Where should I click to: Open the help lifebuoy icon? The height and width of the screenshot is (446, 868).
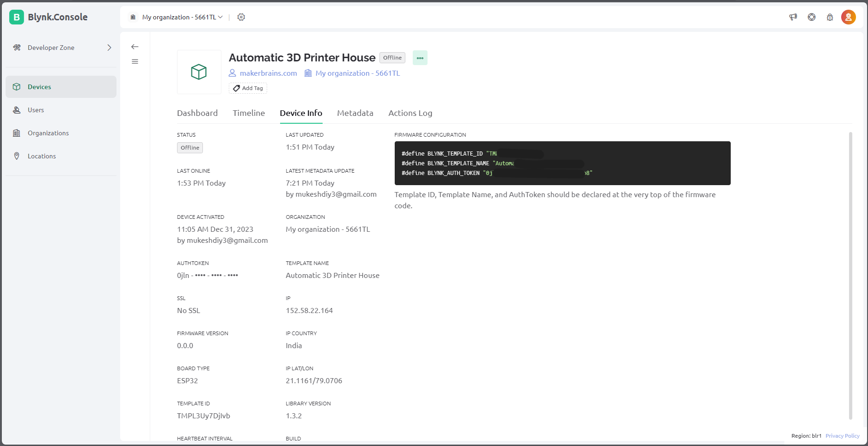coord(812,17)
